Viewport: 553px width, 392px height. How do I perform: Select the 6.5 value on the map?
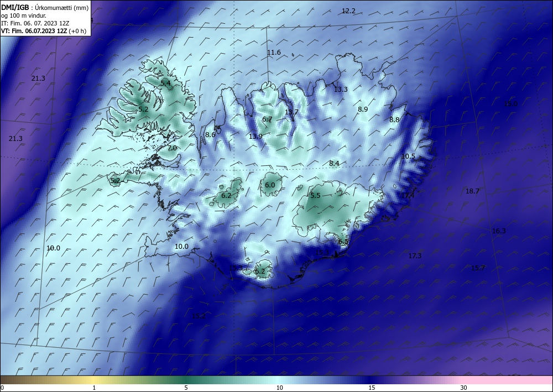coord(343,242)
